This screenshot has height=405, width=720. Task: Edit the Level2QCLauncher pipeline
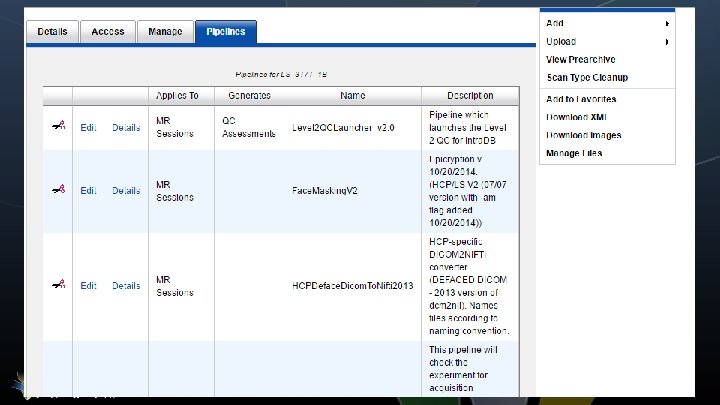88,128
